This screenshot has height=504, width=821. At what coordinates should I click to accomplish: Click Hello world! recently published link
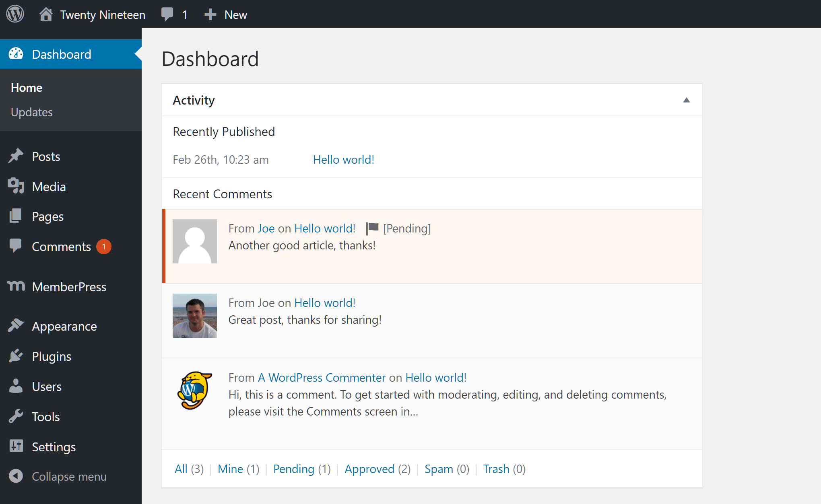click(x=344, y=159)
